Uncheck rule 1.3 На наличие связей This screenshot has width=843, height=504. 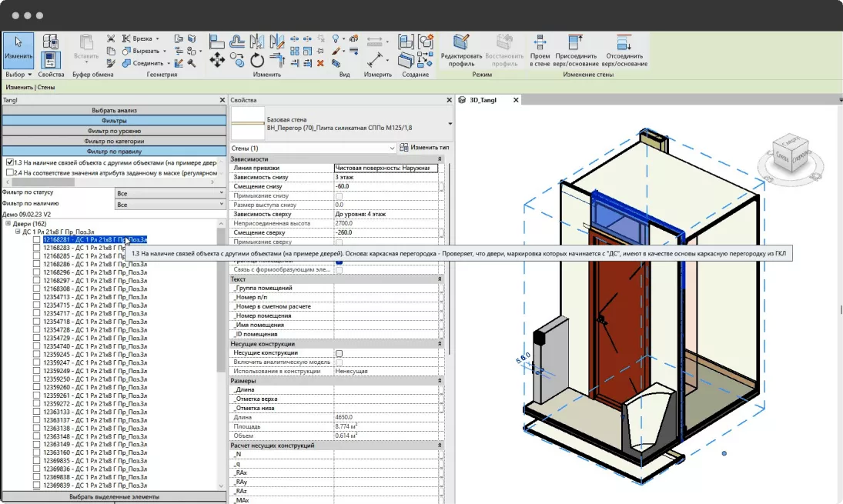click(x=9, y=163)
